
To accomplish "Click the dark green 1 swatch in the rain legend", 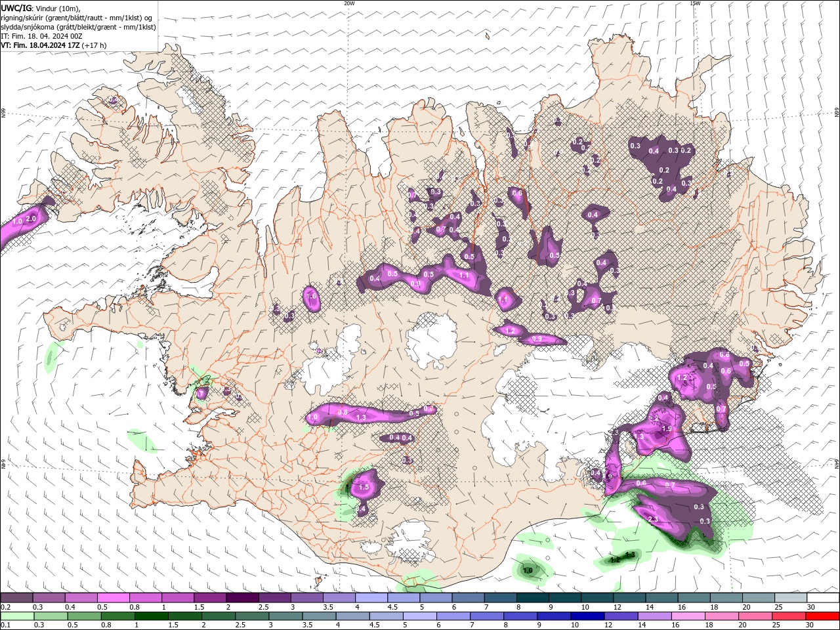I will [151, 616].
